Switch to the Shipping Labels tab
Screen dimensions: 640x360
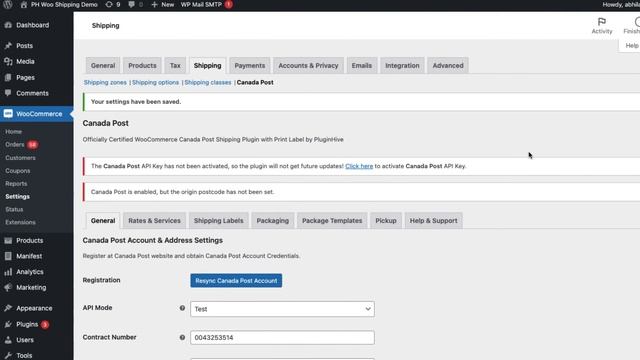[218, 221]
